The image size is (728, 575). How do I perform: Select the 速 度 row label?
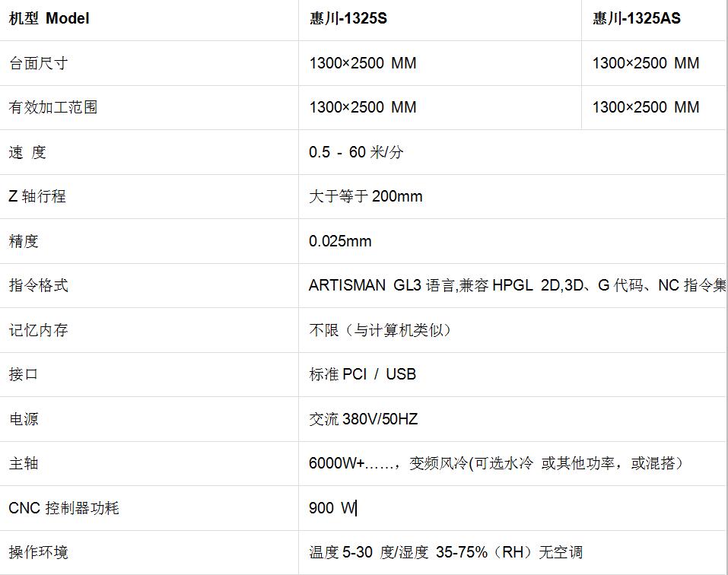coord(27,152)
